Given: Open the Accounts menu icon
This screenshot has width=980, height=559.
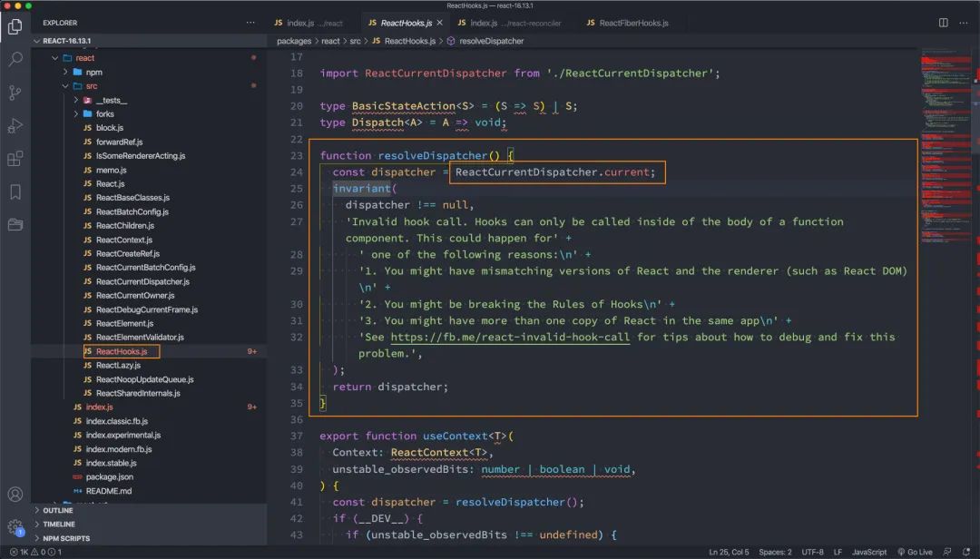Looking at the screenshot, I should pyautogui.click(x=15, y=495).
